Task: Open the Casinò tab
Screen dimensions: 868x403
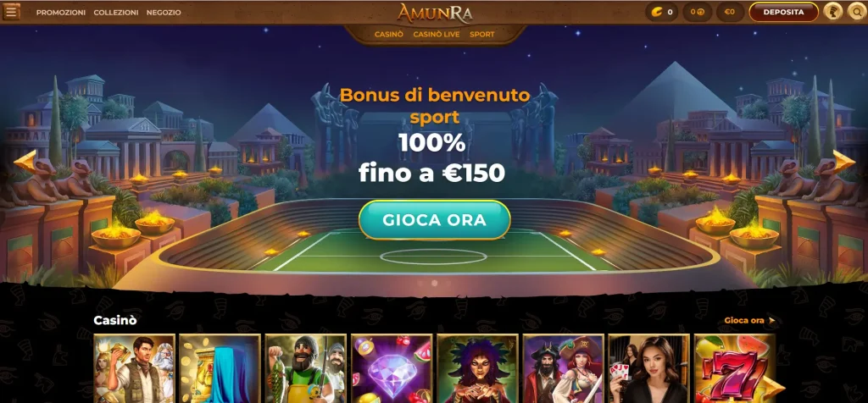Action: coord(388,34)
